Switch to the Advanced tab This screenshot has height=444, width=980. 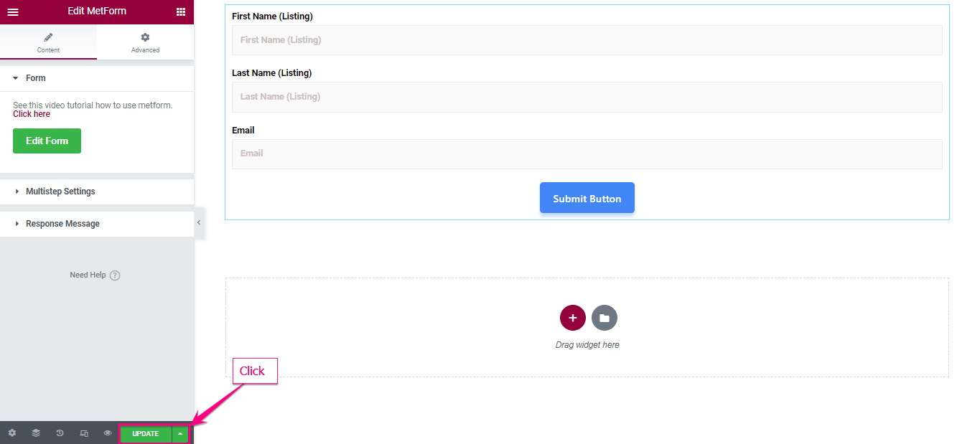tap(145, 42)
